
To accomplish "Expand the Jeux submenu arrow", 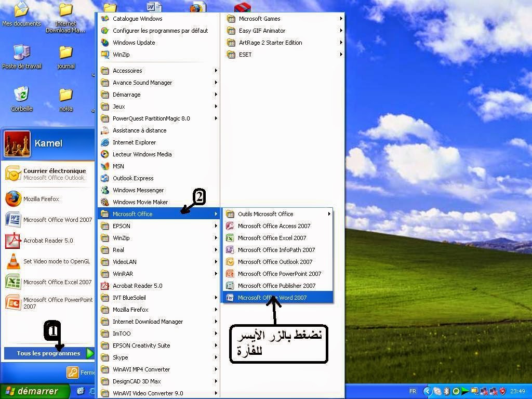I will point(216,106).
